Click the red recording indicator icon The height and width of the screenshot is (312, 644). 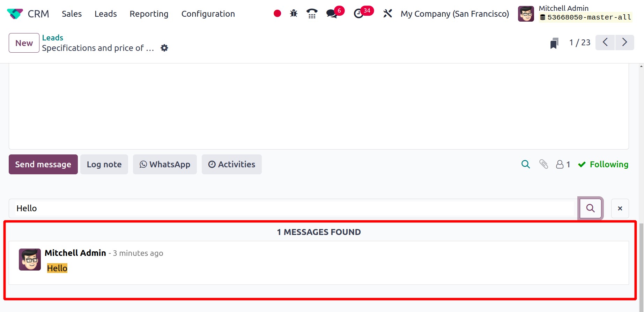click(x=277, y=14)
